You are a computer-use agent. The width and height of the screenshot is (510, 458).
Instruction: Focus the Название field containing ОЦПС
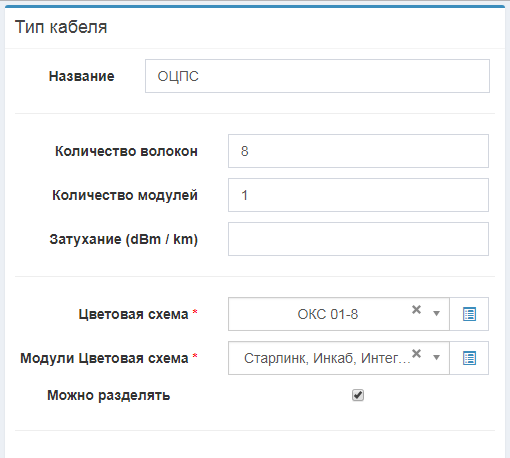[317, 76]
